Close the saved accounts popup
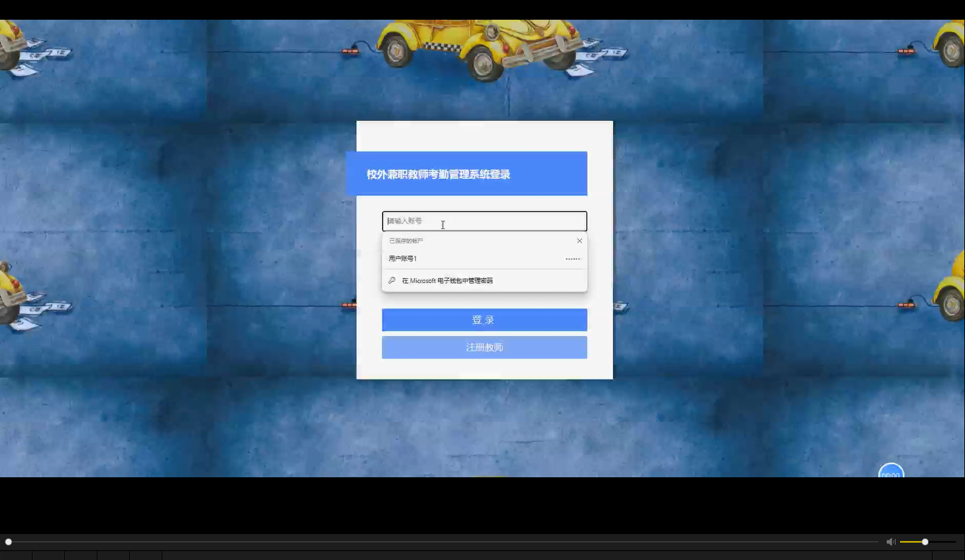 [x=579, y=241]
